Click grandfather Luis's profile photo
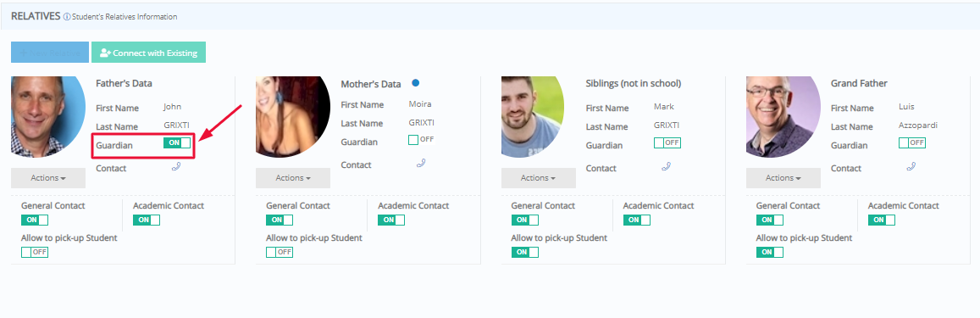The image size is (980, 318). pos(783,116)
